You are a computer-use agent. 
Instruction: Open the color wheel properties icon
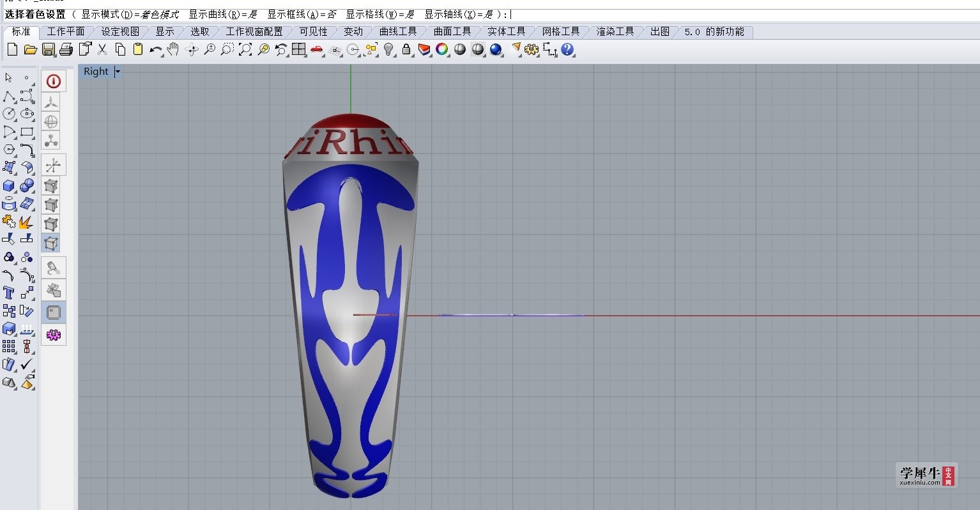[x=441, y=49]
